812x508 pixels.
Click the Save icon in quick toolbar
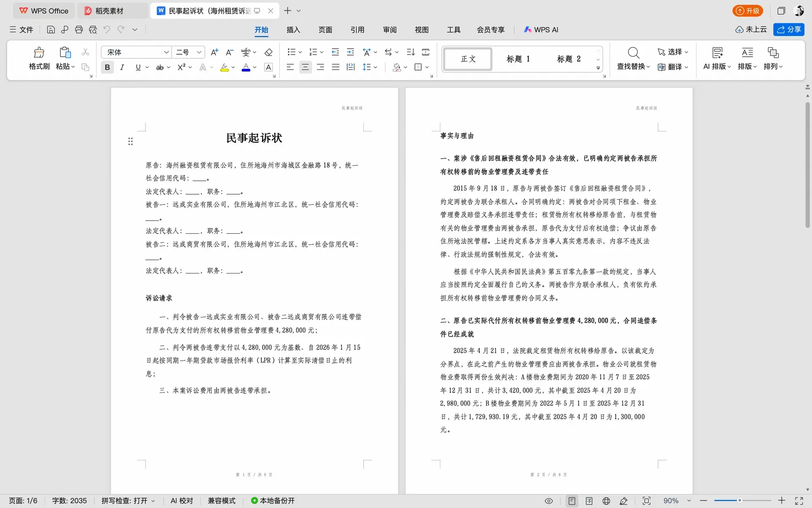click(x=51, y=30)
